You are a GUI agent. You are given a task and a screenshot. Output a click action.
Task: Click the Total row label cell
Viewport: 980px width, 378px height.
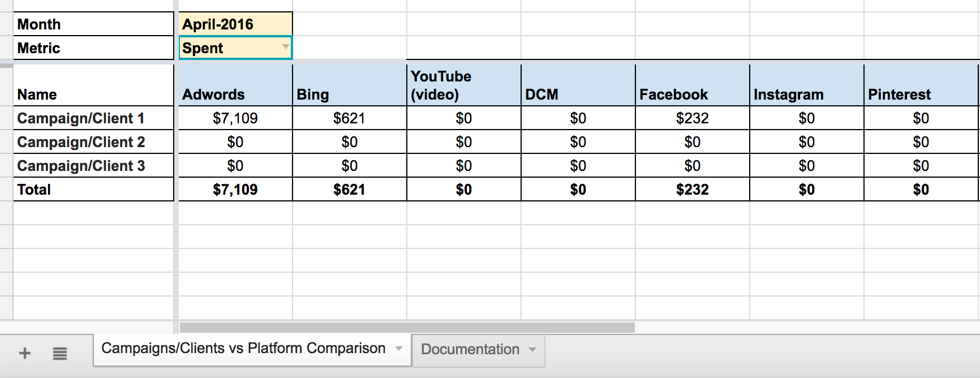click(x=93, y=190)
